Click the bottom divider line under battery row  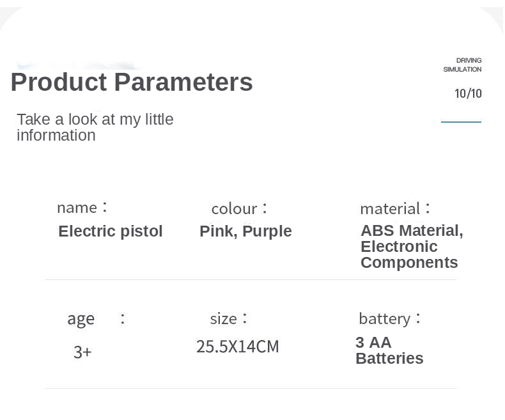(x=251, y=388)
